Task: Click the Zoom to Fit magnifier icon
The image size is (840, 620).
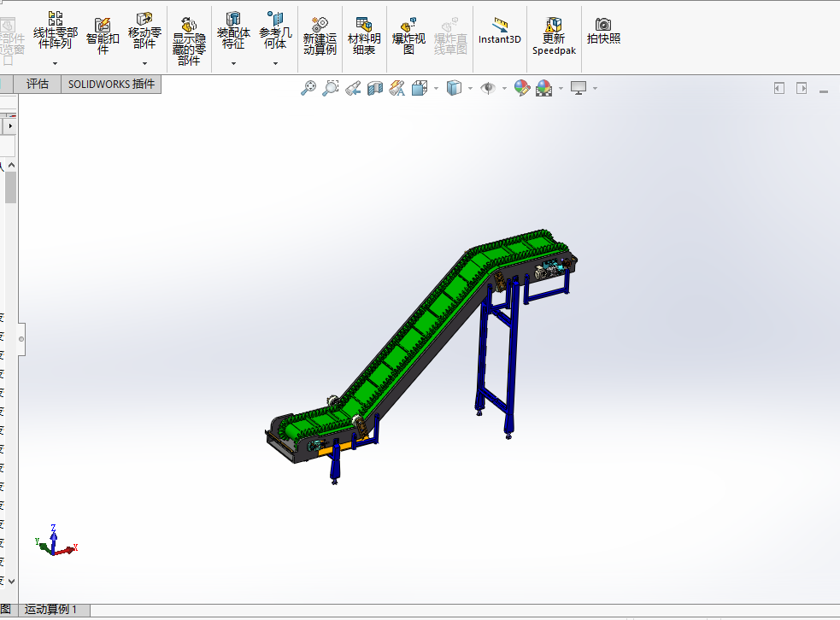Action: coord(308,88)
